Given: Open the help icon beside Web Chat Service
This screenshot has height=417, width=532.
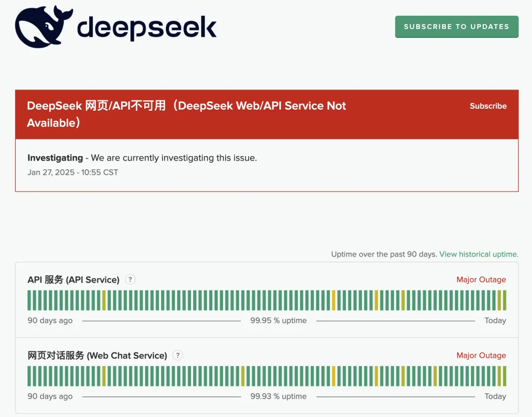Looking at the screenshot, I should [178, 355].
